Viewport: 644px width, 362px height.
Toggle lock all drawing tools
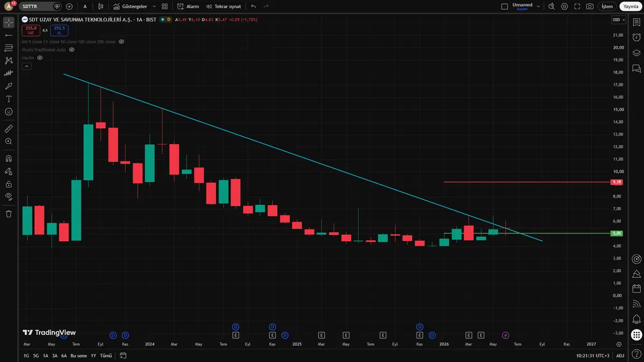pos(9,184)
